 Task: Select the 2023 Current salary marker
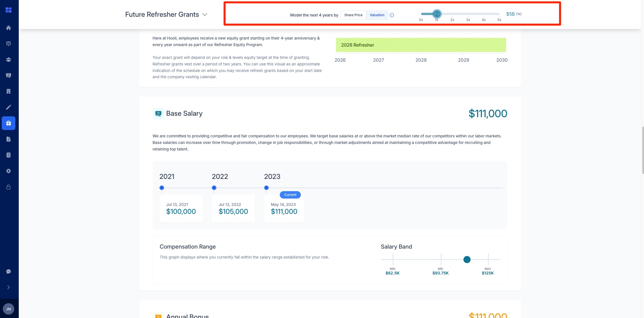pyautogui.click(x=266, y=187)
